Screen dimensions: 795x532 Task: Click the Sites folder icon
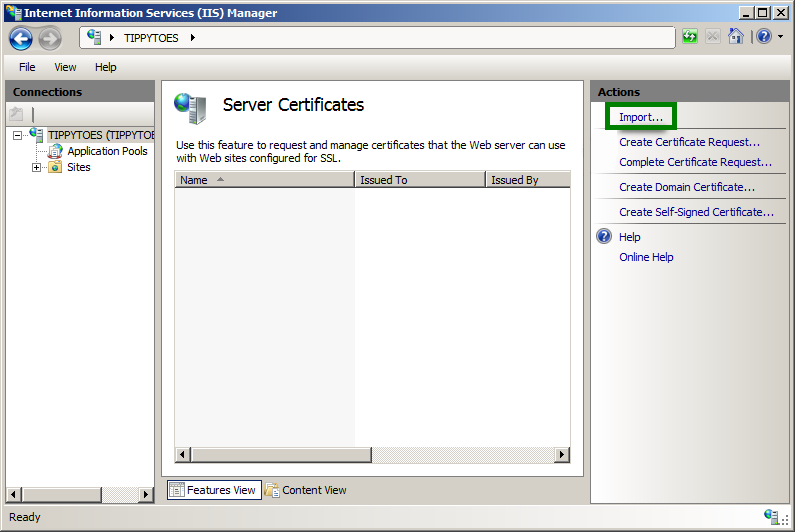[55, 167]
